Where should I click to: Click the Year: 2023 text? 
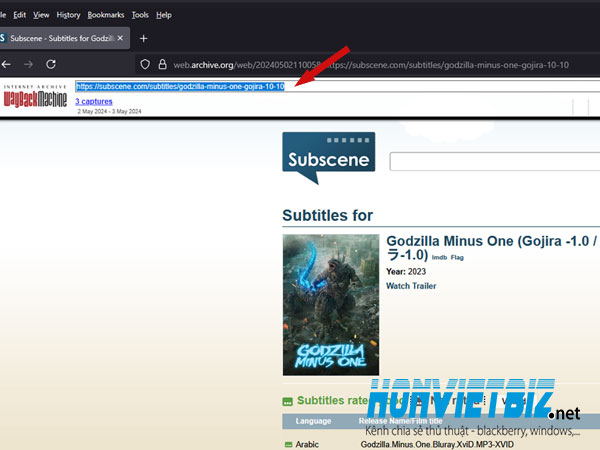406,271
